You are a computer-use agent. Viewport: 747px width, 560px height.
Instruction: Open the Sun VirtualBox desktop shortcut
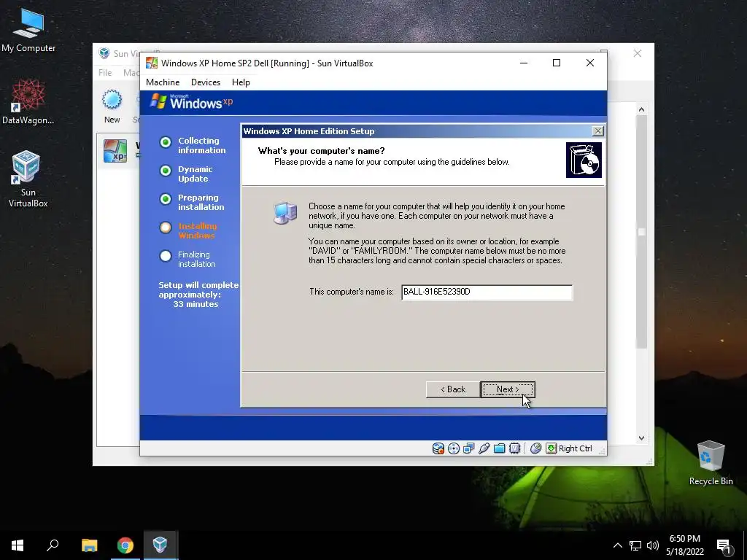[x=28, y=179]
